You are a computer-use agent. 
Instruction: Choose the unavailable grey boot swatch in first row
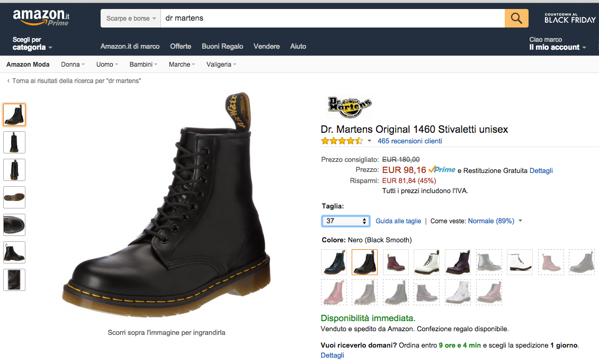[x=489, y=262]
